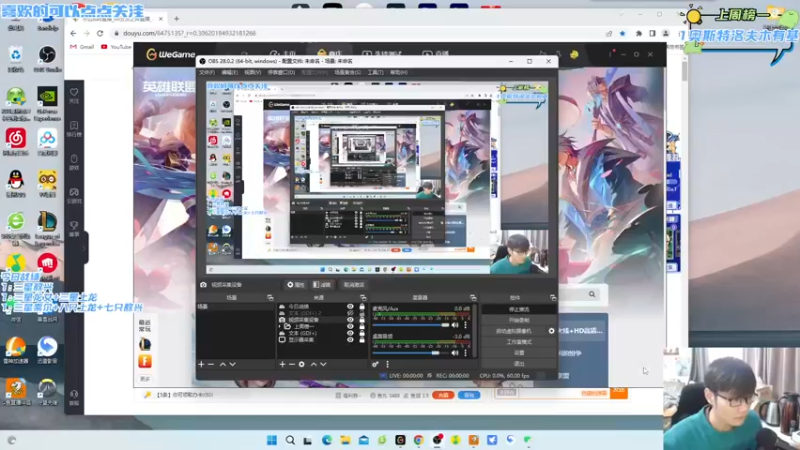
Task: Toggle lock on 视频采集设备 source
Action: (x=362, y=320)
